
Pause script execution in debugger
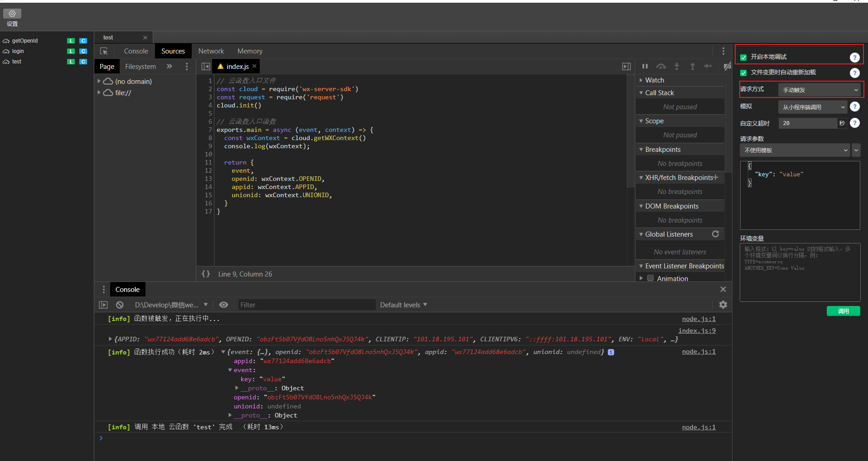[x=645, y=67]
